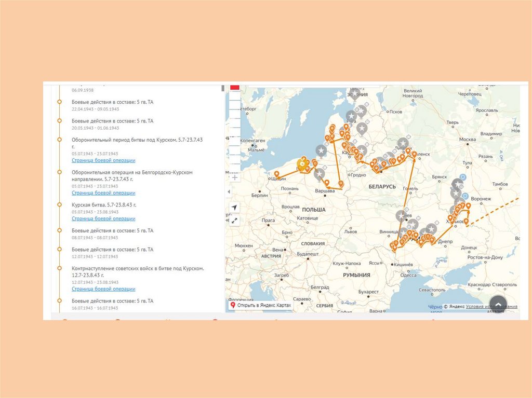Screen dimensions: 532x398
Task: Select the gray star marker left of Киев
Action: pyautogui.click(x=402, y=216)
